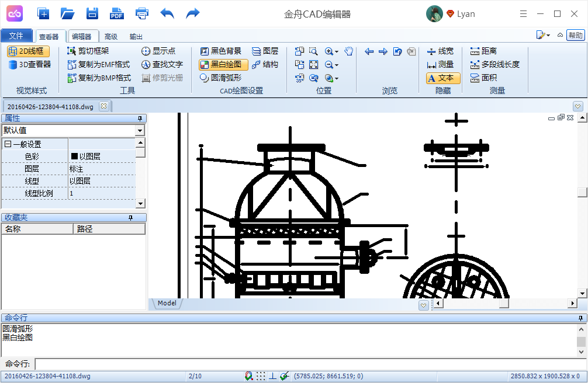The image size is (588, 383).
Task: Click the New file icon in title toolbar
Action: click(x=43, y=14)
